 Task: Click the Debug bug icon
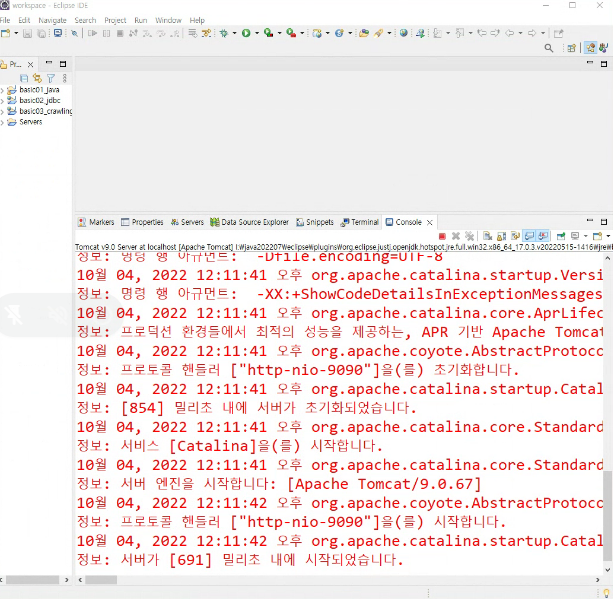[x=224, y=33]
